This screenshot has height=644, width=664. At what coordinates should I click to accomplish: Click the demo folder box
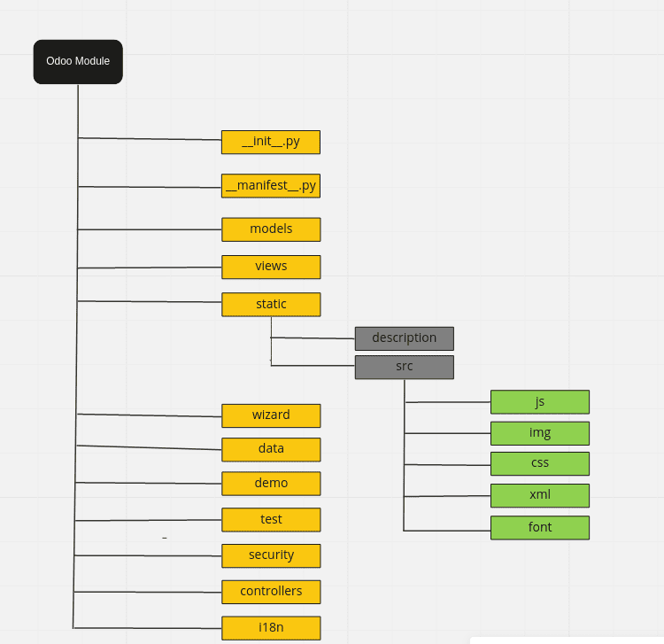pyautogui.click(x=271, y=484)
